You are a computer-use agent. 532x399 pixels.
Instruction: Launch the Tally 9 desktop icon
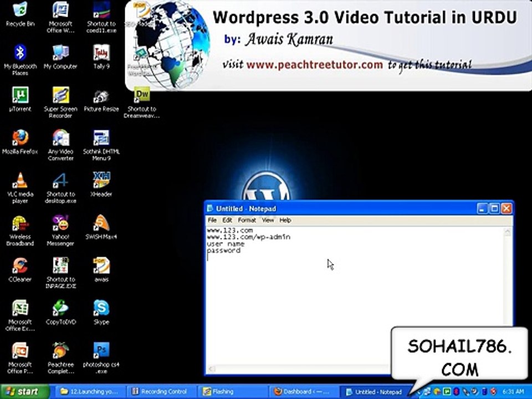(x=101, y=57)
